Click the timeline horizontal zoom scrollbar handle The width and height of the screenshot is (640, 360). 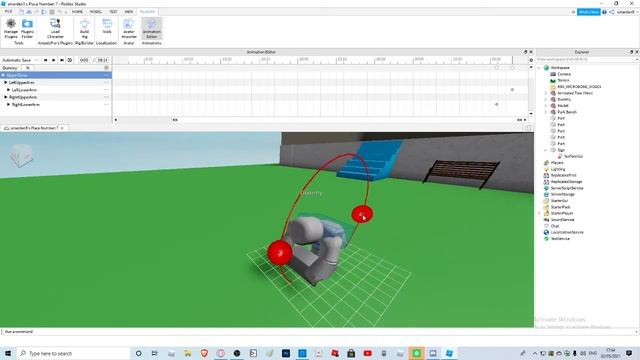(175, 120)
